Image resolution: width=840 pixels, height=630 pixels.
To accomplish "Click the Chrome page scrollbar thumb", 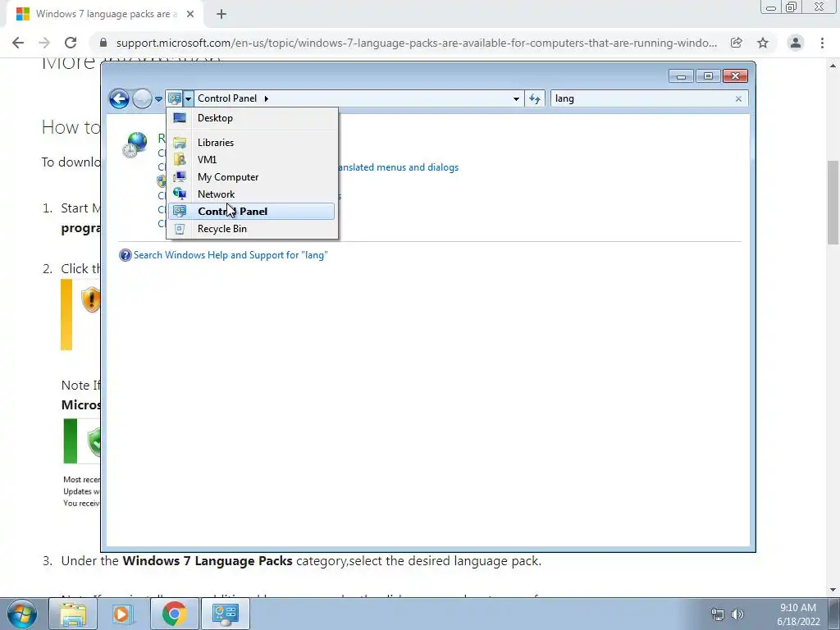I will [x=833, y=202].
